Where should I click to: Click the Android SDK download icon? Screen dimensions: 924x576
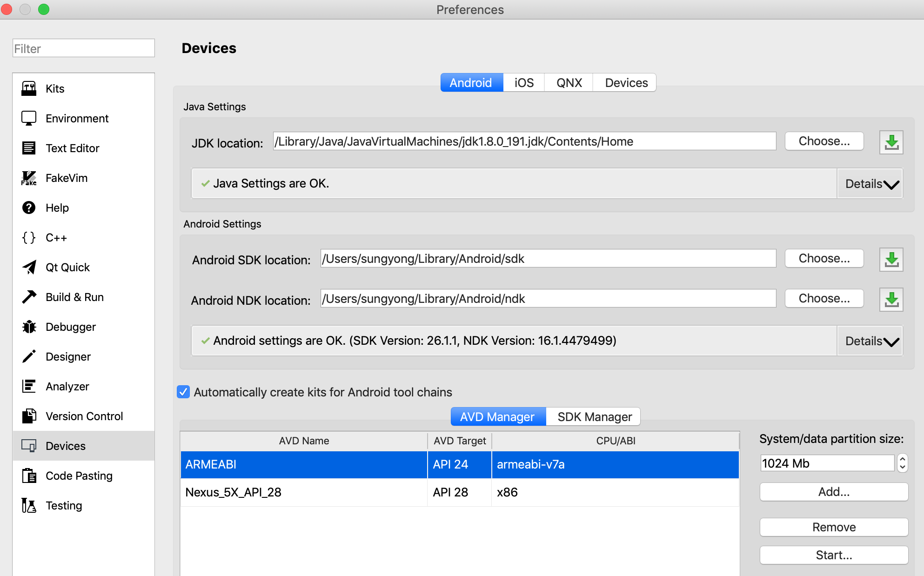click(891, 259)
